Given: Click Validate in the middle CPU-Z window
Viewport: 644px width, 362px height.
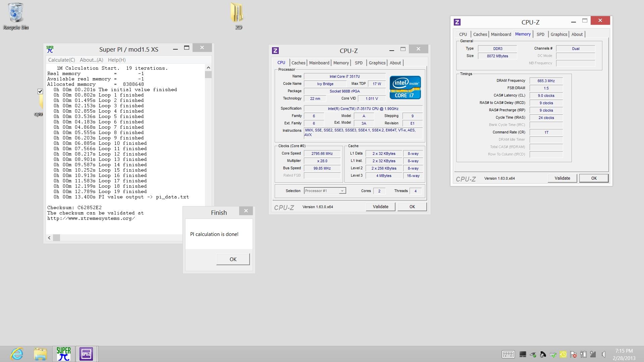Looking at the screenshot, I should 380,207.
